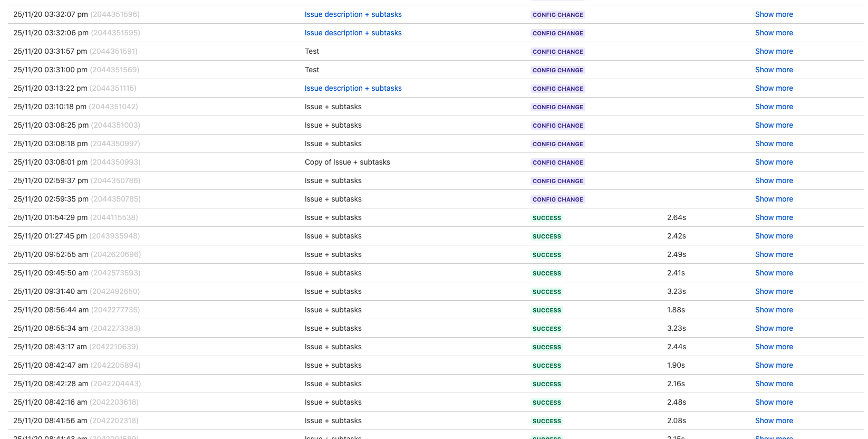Expand Show more for Test at 03:31:57 pm
The height and width of the screenshot is (439, 868).
(774, 51)
